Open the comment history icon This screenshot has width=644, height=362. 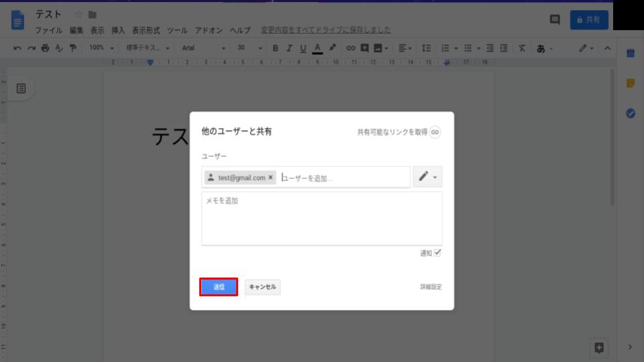555,19
